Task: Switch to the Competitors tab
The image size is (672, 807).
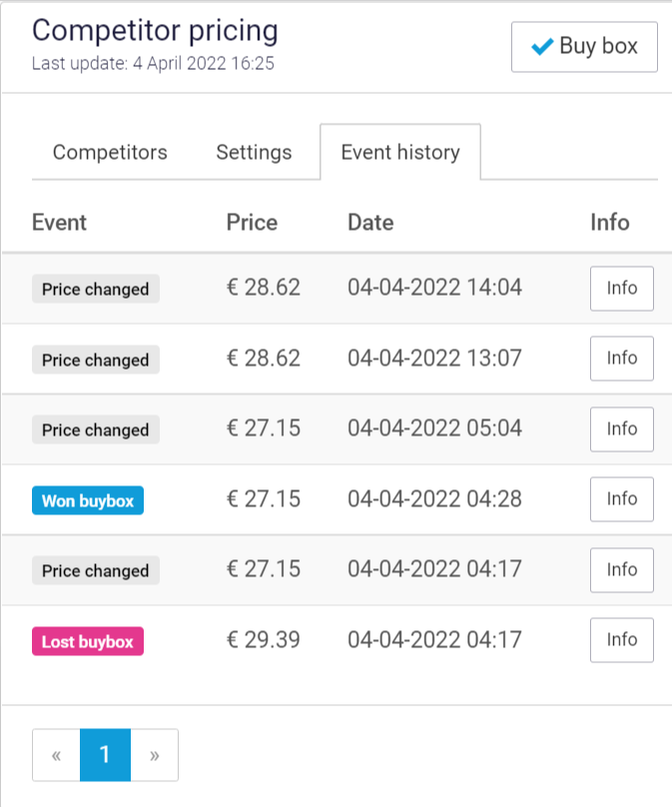Action: pyautogui.click(x=110, y=153)
